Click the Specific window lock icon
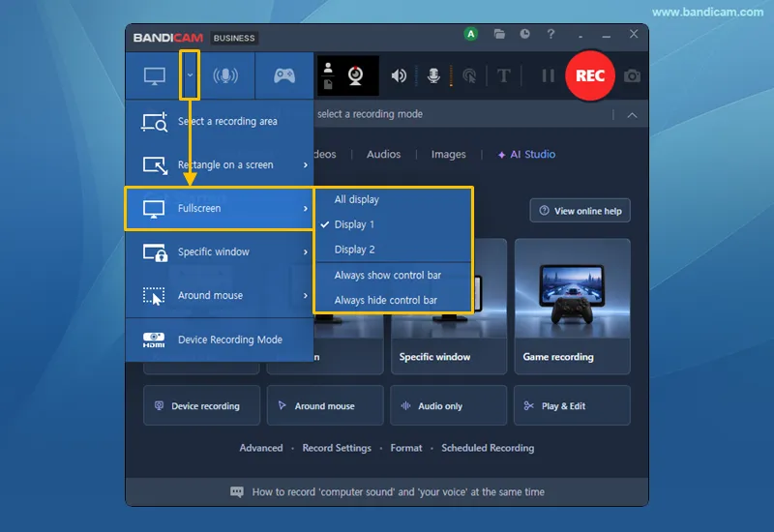 click(x=155, y=252)
